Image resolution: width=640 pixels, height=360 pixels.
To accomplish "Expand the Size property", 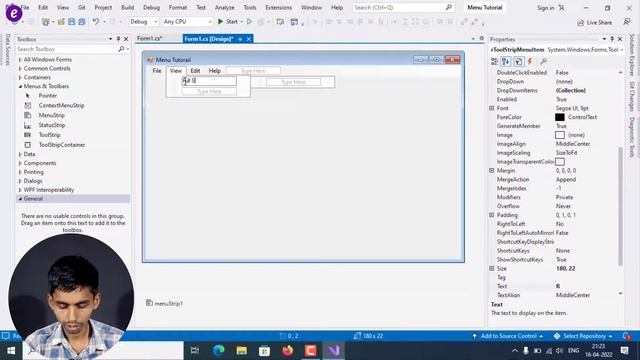I will [491, 269].
